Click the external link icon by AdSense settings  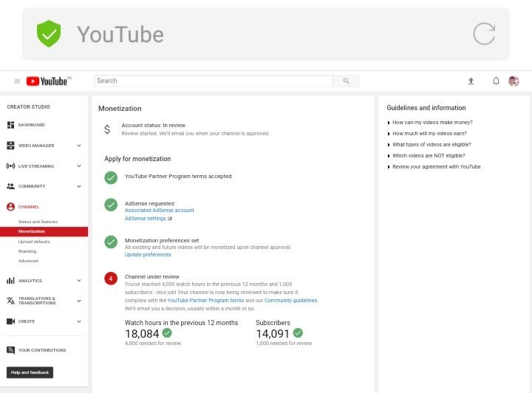pyautogui.click(x=170, y=219)
